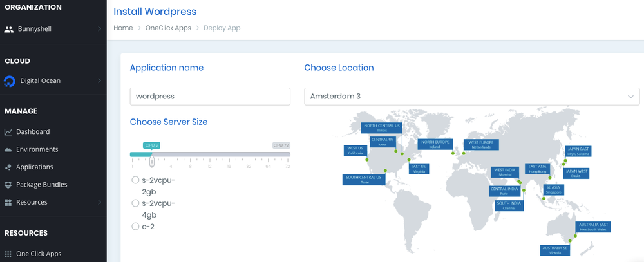Click the South India Chennai map label

(509, 206)
